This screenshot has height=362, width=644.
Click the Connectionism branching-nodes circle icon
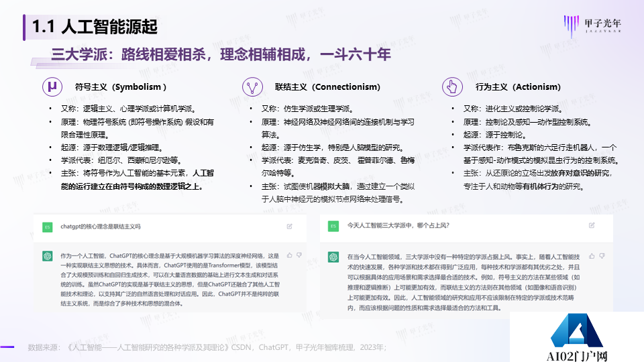tap(252, 86)
